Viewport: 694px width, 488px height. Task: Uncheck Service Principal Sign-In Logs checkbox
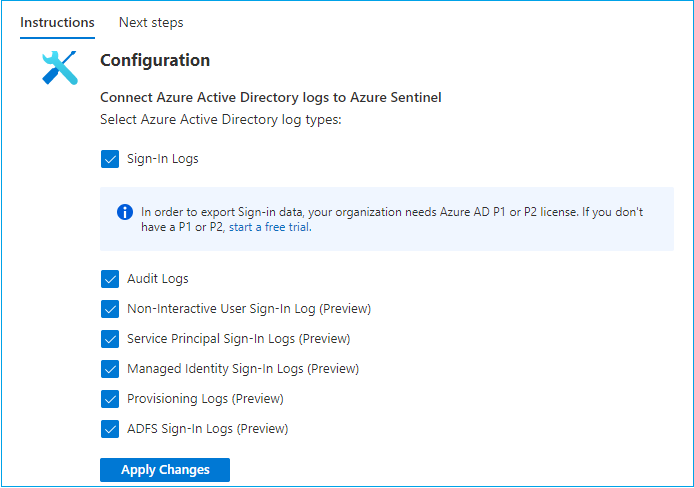[110, 339]
